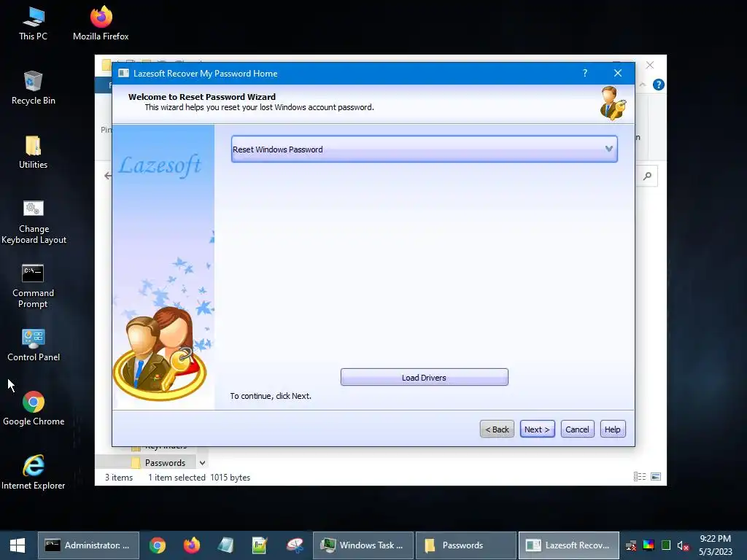747x560 pixels.
Task: Switch to Windows Task Manager taskbar item
Action: click(x=363, y=545)
